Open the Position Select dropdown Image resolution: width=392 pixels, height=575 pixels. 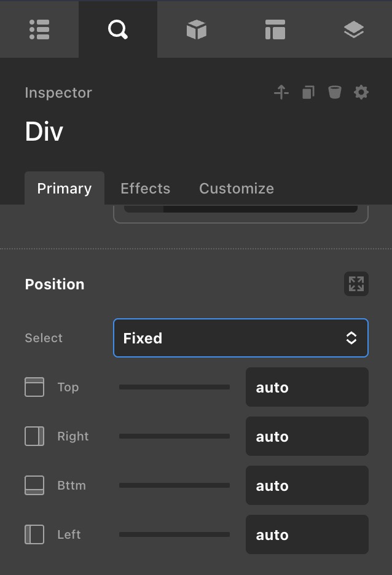click(240, 338)
